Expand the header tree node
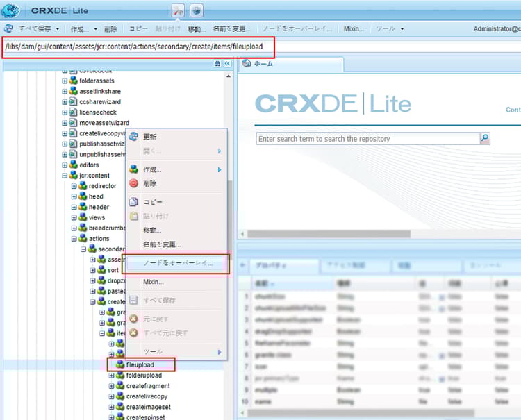This screenshot has height=420, width=521. 74,207
